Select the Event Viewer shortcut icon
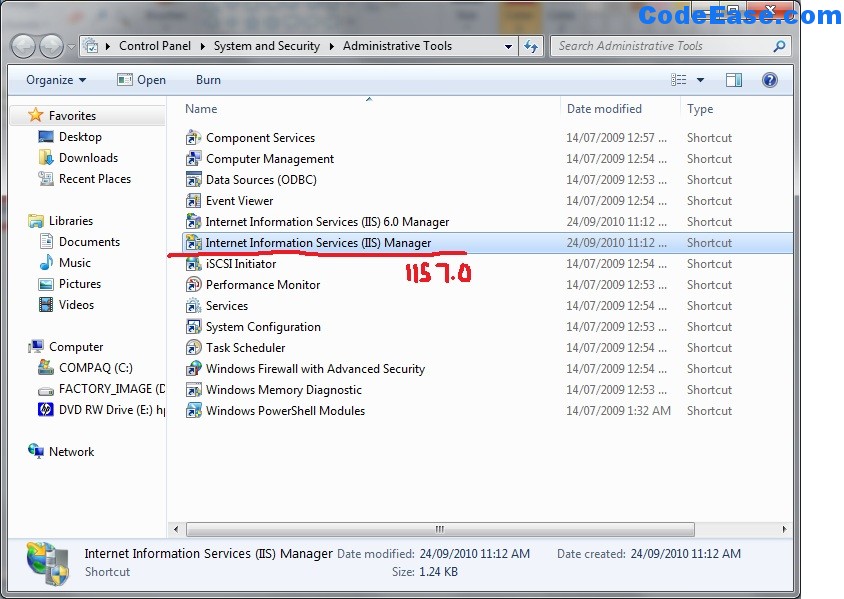 pyautogui.click(x=193, y=201)
